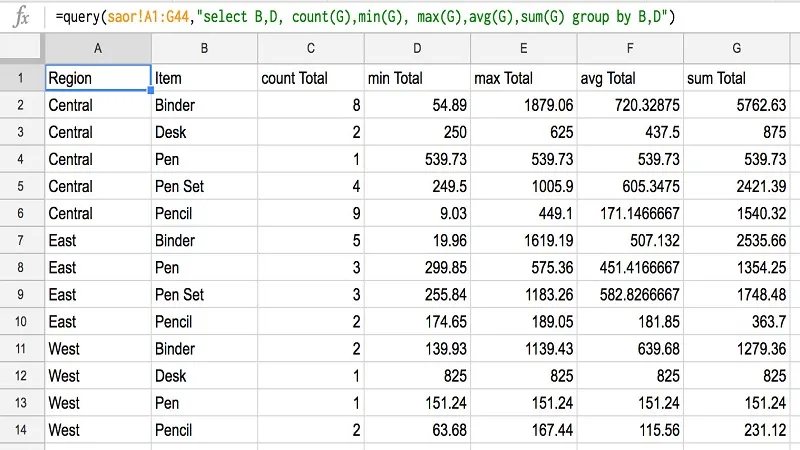
Task: Select the 'sum Total' header cell
Action: pos(736,78)
